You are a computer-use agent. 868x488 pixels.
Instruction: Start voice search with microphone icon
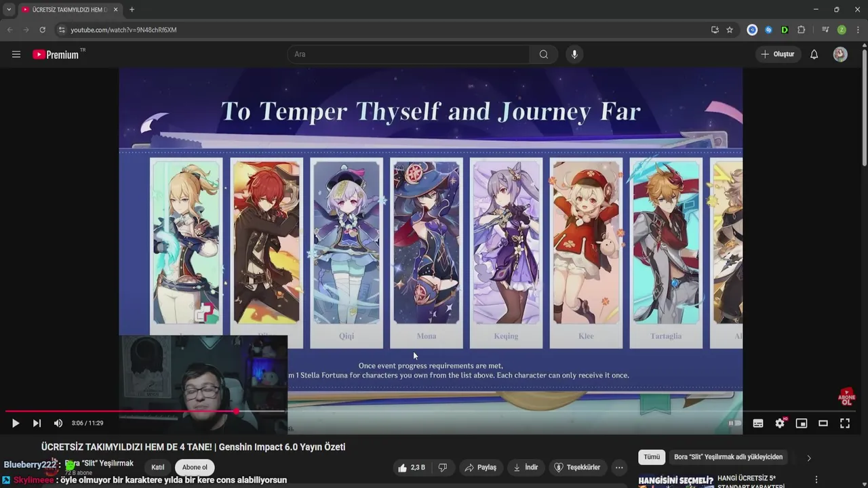tap(574, 54)
